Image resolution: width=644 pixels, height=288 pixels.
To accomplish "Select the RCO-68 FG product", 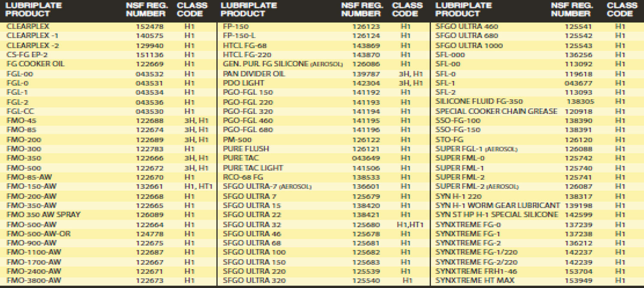I will [244, 177].
